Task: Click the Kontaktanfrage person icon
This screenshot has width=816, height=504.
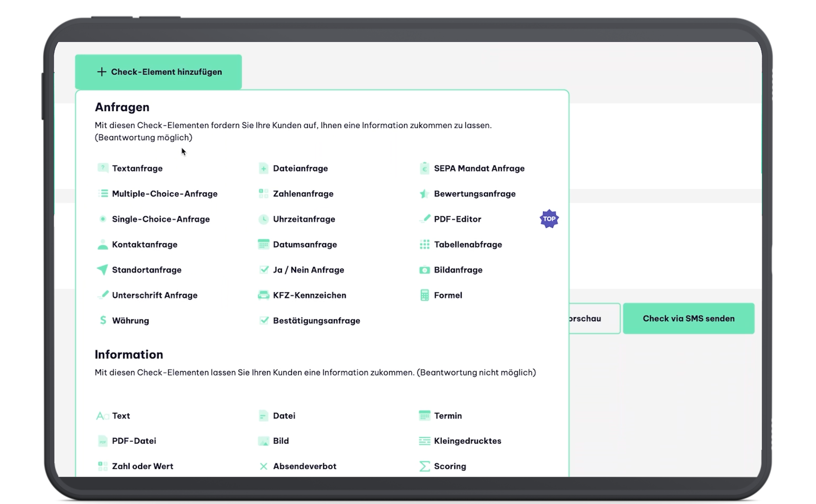Action: pyautogui.click(x=103, y=244)
